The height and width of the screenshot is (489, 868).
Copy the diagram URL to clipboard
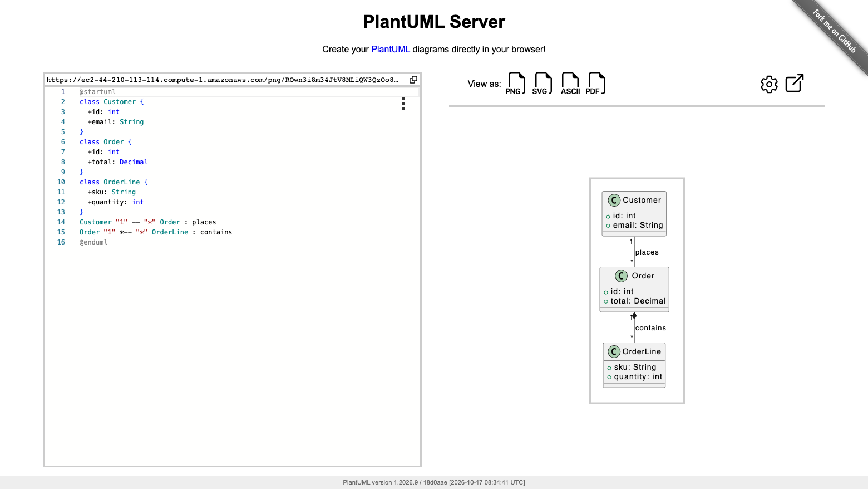pos(413,80)
